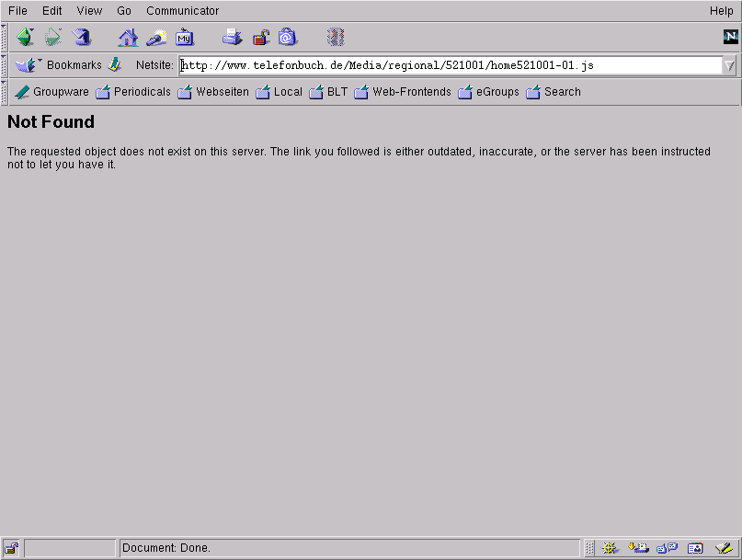Click the status bar progress meter
The image size is (742, 560).
click(70, 548)
